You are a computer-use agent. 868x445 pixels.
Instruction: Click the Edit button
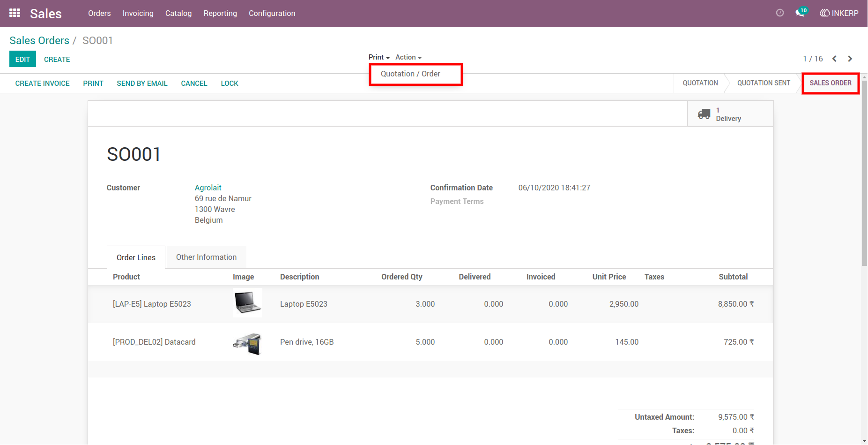[x=22, y=59]
